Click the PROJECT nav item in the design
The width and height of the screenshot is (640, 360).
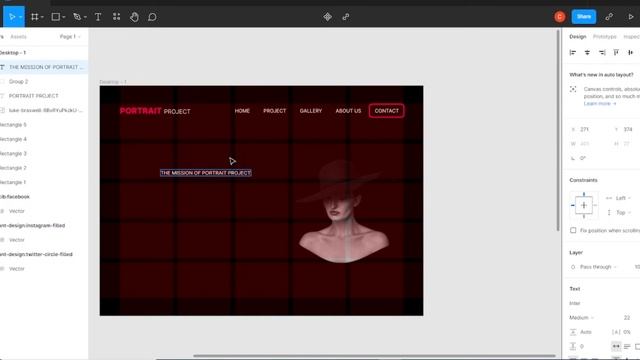coord(275,111)
